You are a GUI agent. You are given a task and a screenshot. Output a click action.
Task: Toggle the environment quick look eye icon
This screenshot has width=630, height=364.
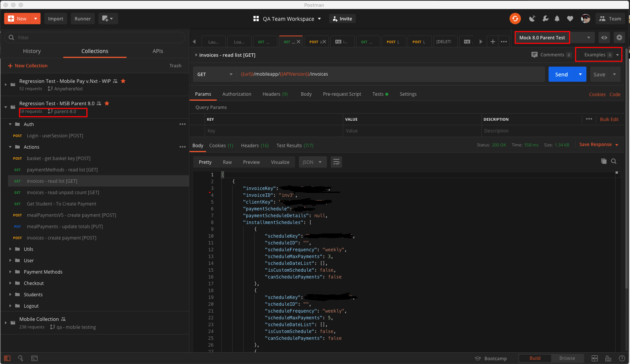tap(604, 37)
